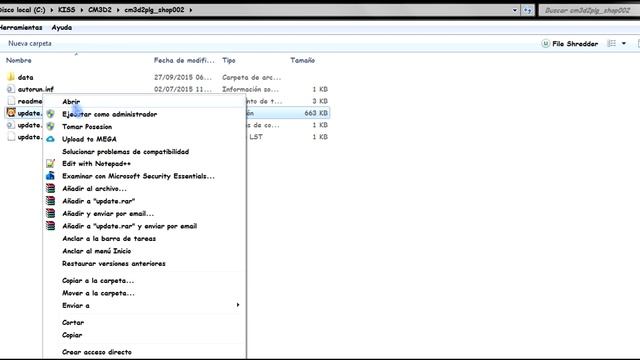Click the selected update exe icon
Viewport: 640px width, 360px height.
point(11,113)
